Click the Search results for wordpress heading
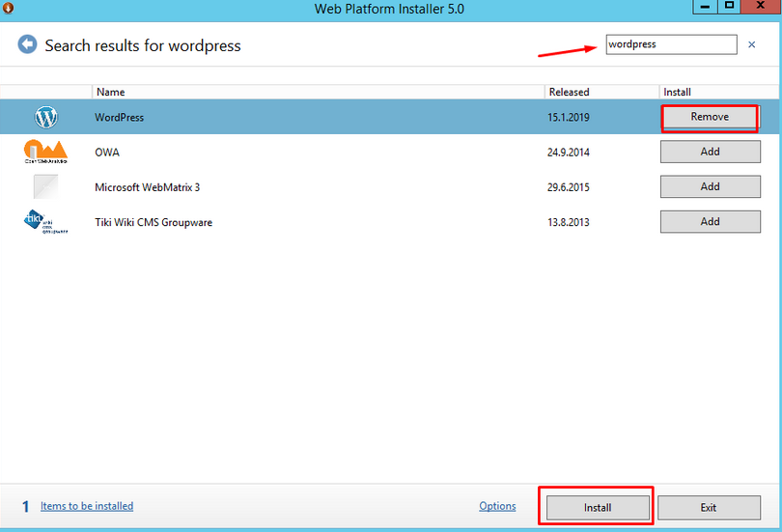 pyautogui.click(x=143, y=46)
